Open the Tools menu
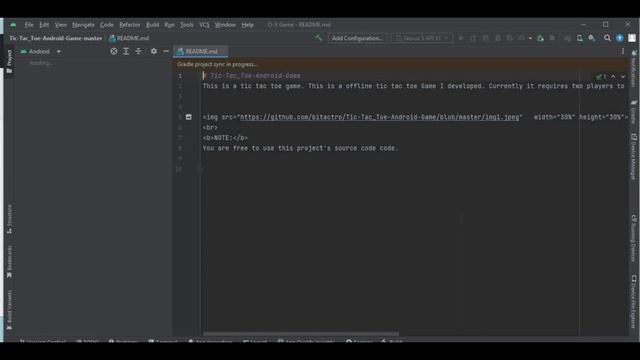The image size is (640, 360). point(187,25)
